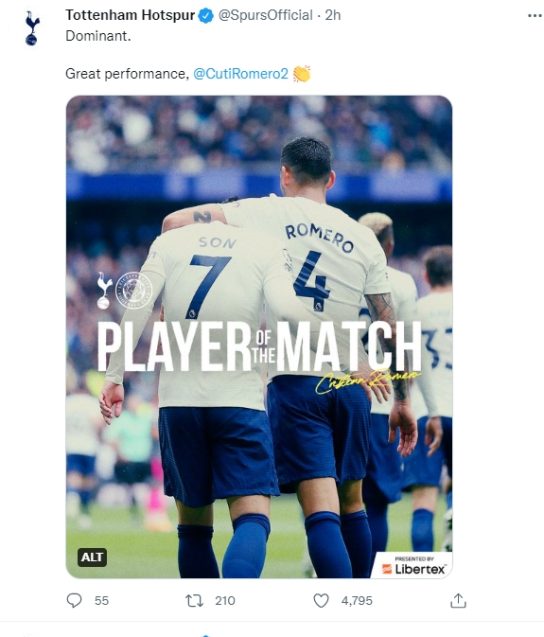
Task: Like the tweet with the heart icon
Action: click(x=321, y=600)
